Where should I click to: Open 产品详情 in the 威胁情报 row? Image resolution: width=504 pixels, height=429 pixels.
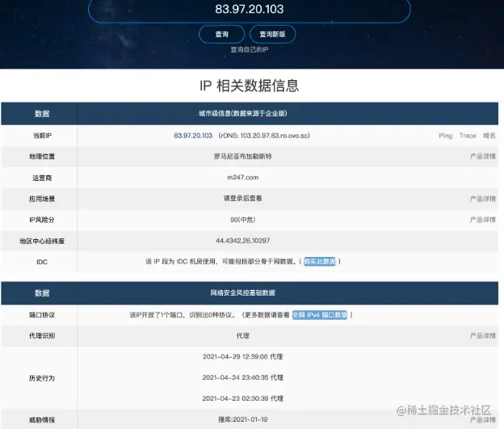coord(482,419)
